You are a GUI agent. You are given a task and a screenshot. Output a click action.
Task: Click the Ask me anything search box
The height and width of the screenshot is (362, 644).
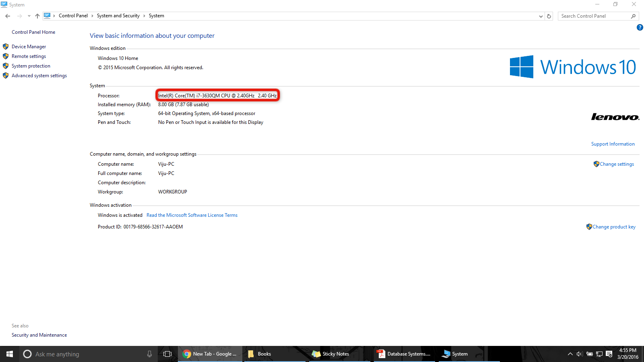point(89,354)
